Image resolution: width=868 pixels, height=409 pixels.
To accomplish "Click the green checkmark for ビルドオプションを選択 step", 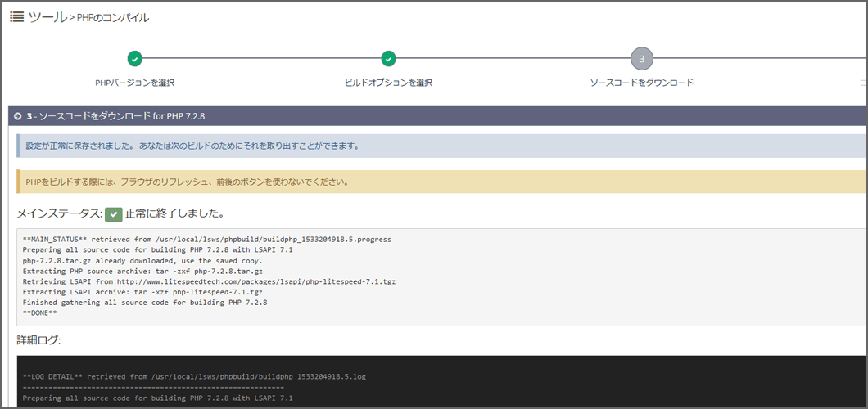I will [x=388, y=58].
